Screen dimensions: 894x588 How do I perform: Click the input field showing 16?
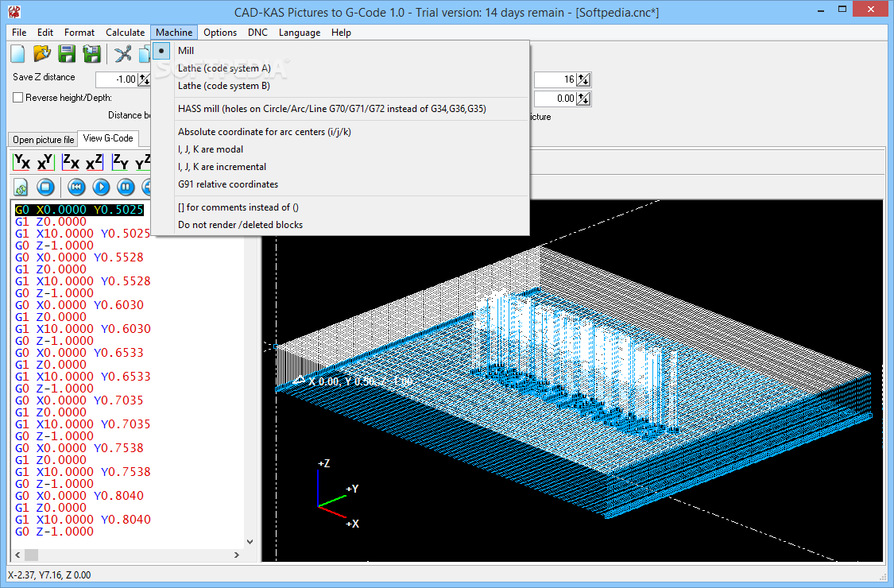(x=555, y=79)
